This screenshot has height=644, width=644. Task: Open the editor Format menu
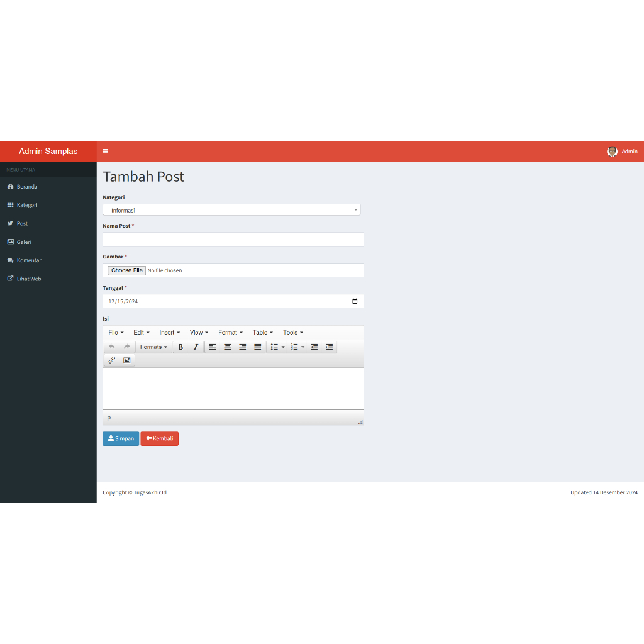(x=230, y=333)
